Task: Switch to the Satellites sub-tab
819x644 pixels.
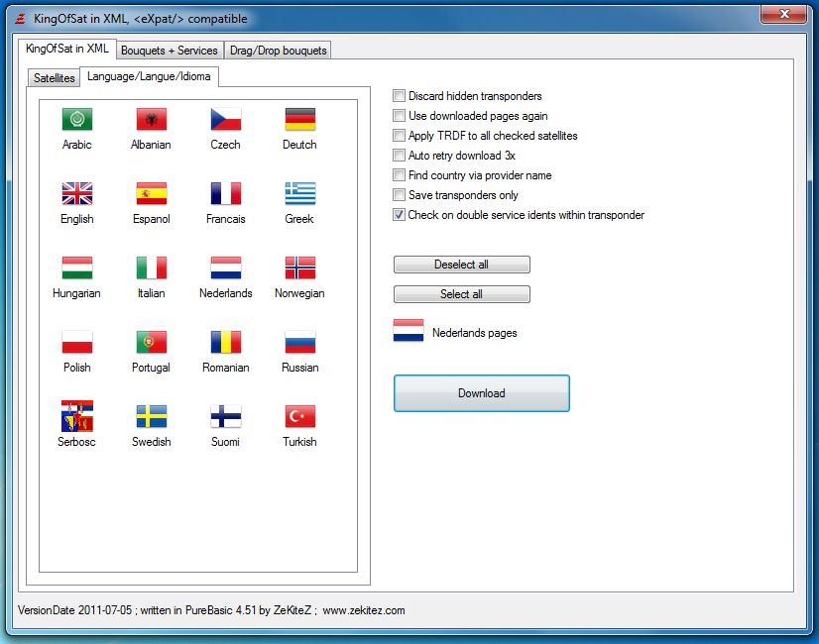Action: (x=54, y=77)
